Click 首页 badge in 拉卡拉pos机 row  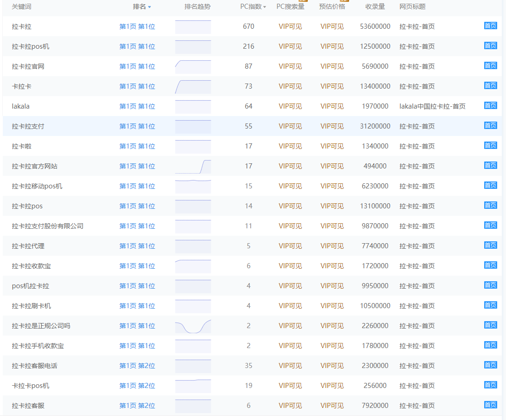click(490, 46)
